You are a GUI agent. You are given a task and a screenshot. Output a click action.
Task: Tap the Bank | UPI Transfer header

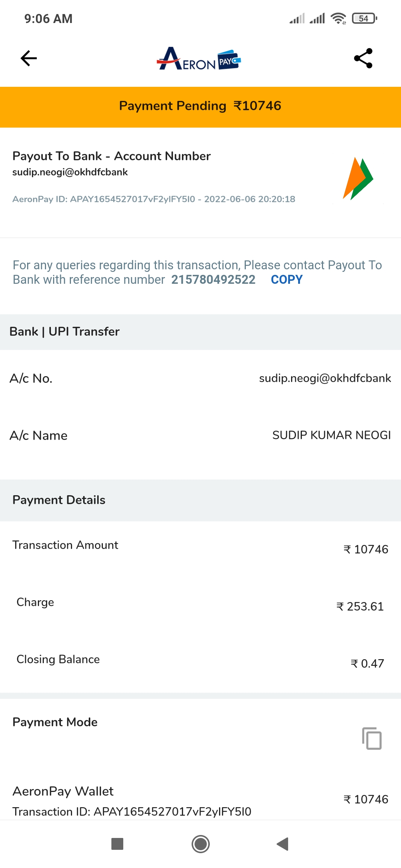(65, 332)
